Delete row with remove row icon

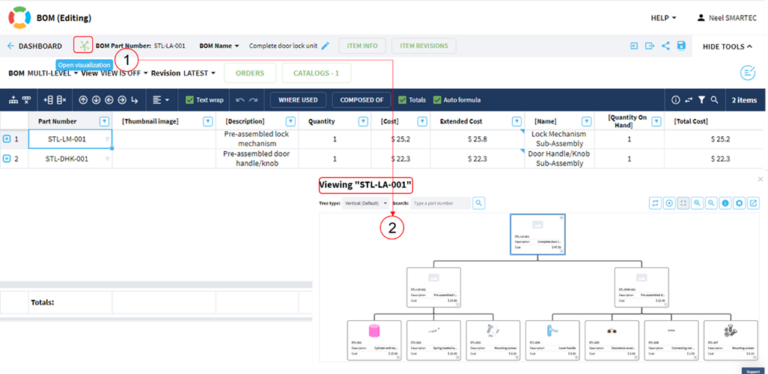point(61,100)
